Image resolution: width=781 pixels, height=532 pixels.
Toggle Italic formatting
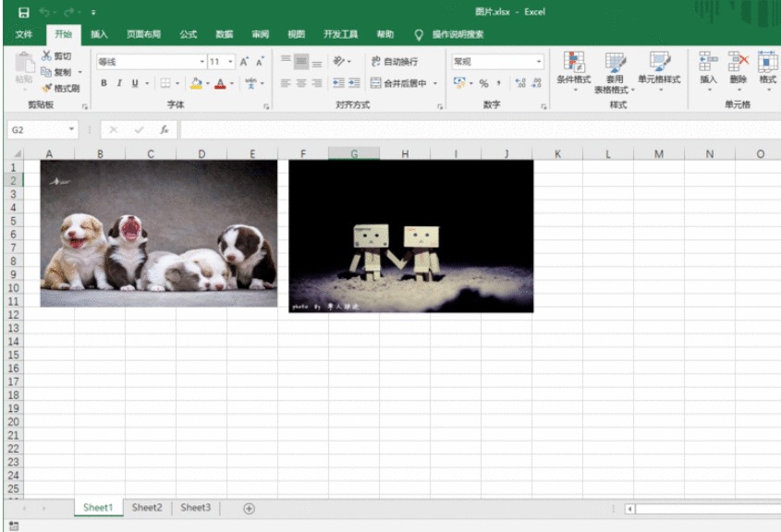(x=119, y=83)
